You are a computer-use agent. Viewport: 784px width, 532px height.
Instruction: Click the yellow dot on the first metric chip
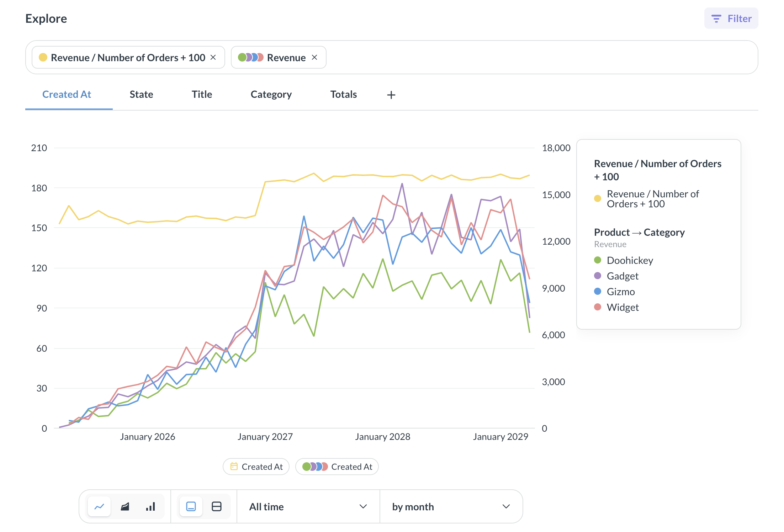[x=43, y=57]
